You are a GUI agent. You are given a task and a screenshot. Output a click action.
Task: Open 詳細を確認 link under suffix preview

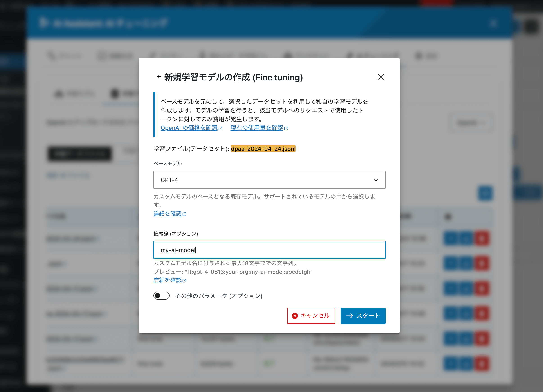tap(170, 280)
